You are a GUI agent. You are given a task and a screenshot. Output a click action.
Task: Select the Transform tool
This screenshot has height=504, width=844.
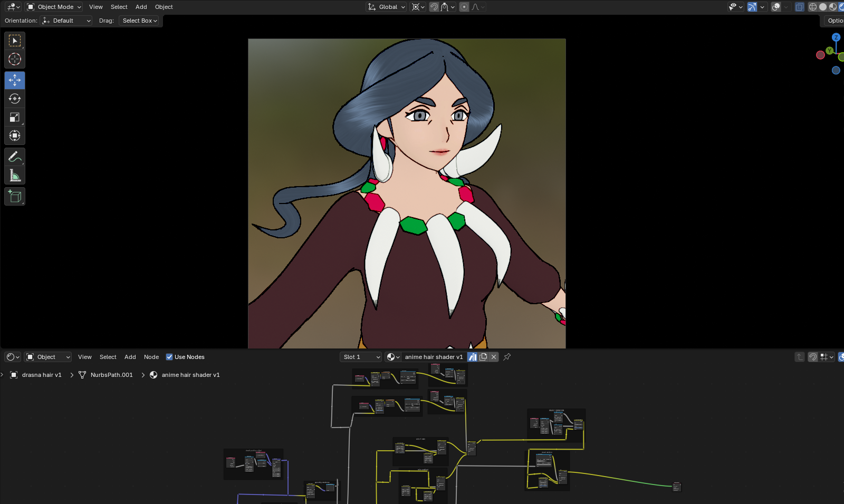pyautogui.click(x=15, y=135)
